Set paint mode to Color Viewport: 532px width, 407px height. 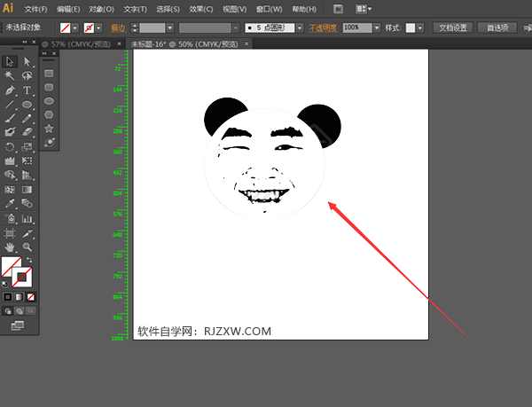[x=7, y=297]
